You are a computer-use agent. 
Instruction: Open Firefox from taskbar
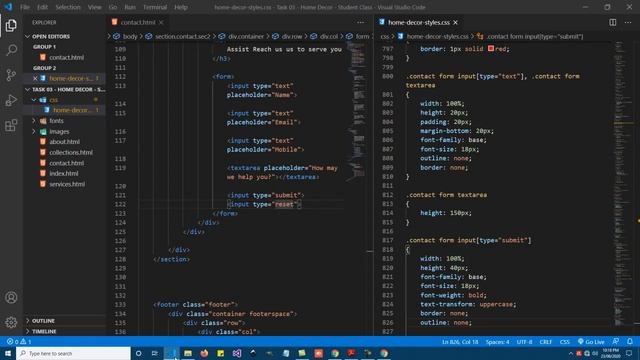coord(204,353)
